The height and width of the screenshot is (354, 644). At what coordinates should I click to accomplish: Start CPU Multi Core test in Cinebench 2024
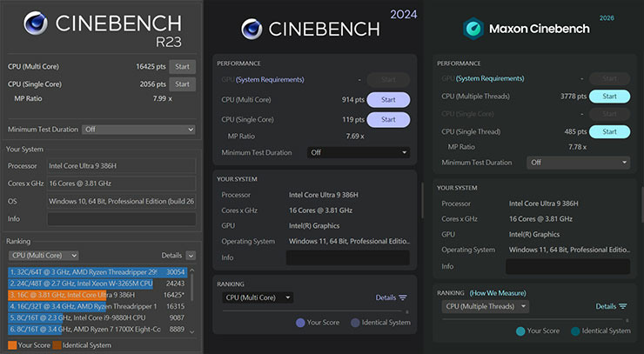[388, 100]
